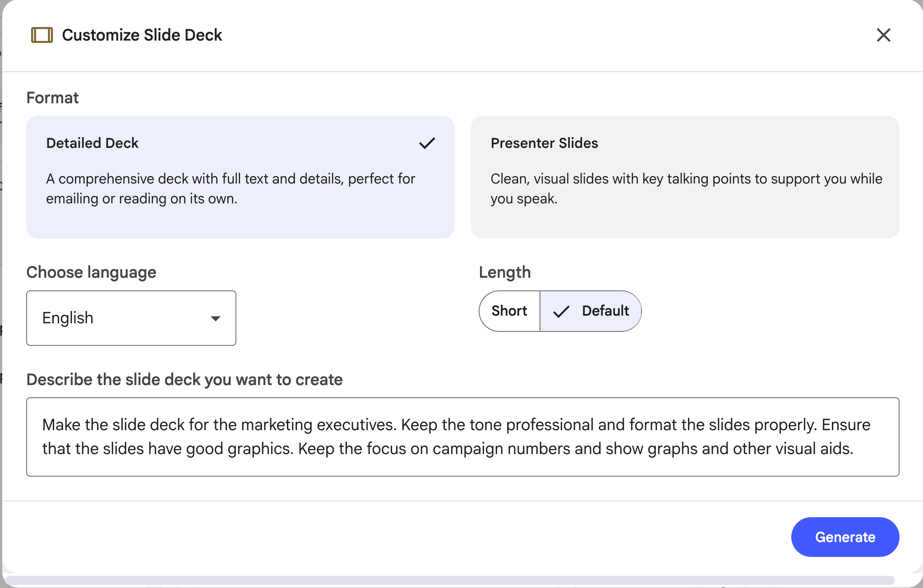This screenshot has width=923, height=588.
Task: Click the Customize Slide Deck title
Action: [142, 35]
